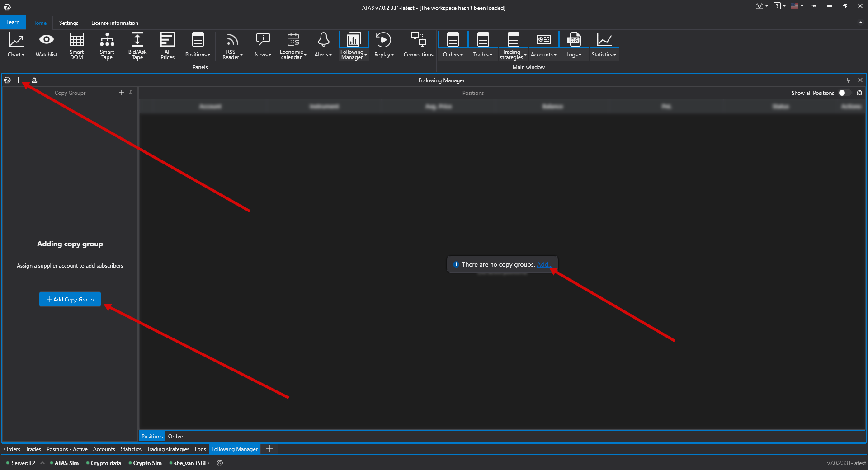
Task: Click the refresh icon next to Show all Positions
Action: [859, 93]
